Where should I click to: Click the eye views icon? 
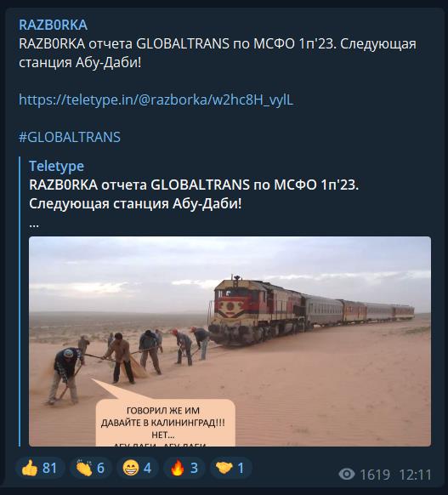346,475
